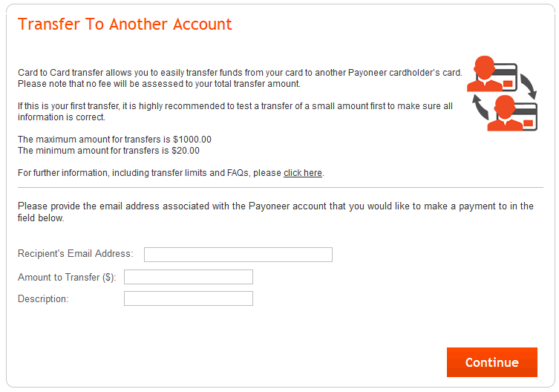The width and height of the screenshot is (559, 392).
Task: Click the maximum amount $1000.00 line
Action: pyautogui.click(x=114, y=140)
